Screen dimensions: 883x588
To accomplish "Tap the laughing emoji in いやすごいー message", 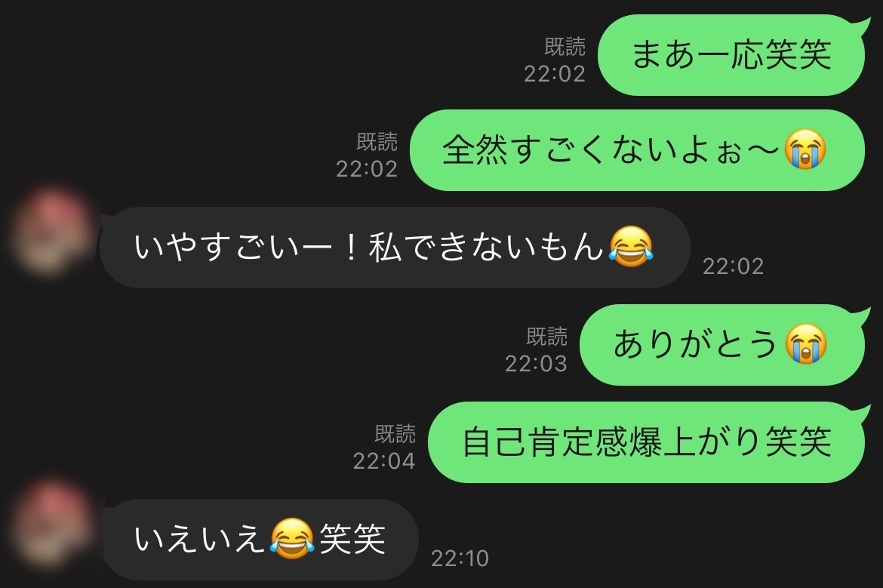I will tap(631, 247).
